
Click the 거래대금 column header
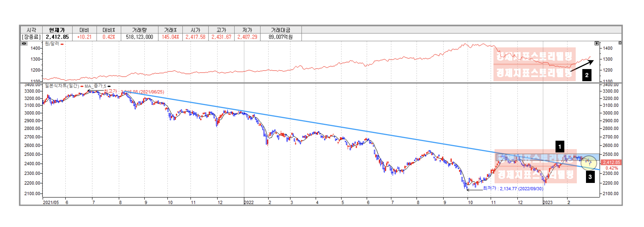[x=281, y=30]
